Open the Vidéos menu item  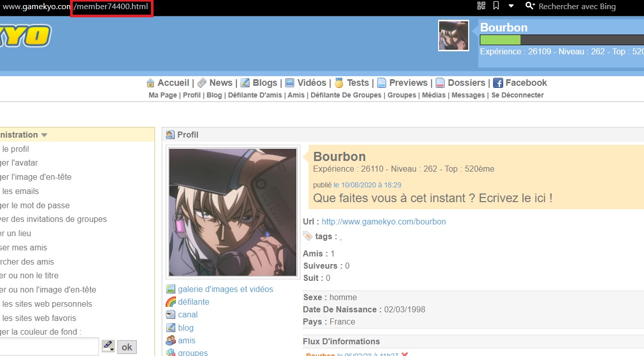pos(312,83)
